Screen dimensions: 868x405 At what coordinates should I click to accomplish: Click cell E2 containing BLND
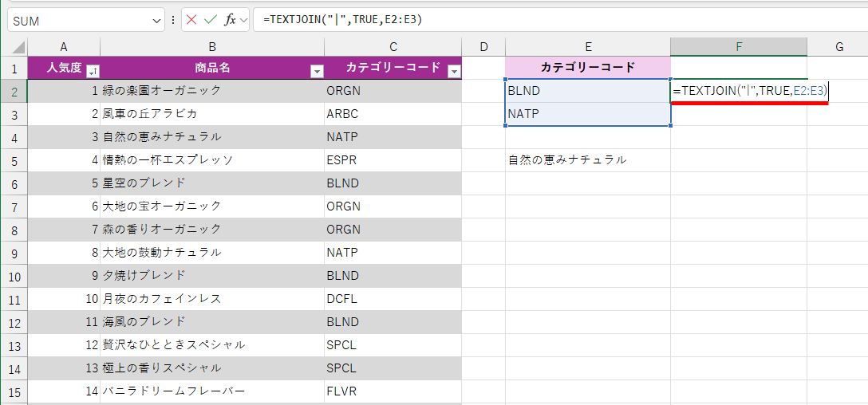click(x=588, y=91)
